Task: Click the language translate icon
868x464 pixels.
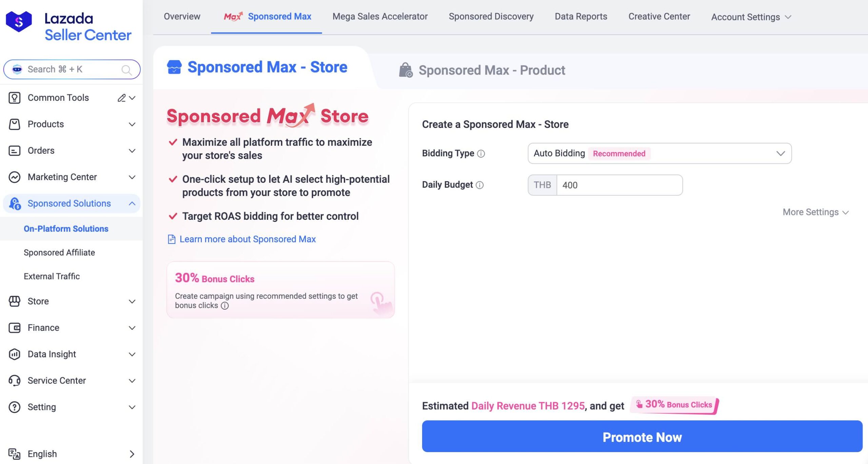Action: pyautogui.click(x=14, y=454)
